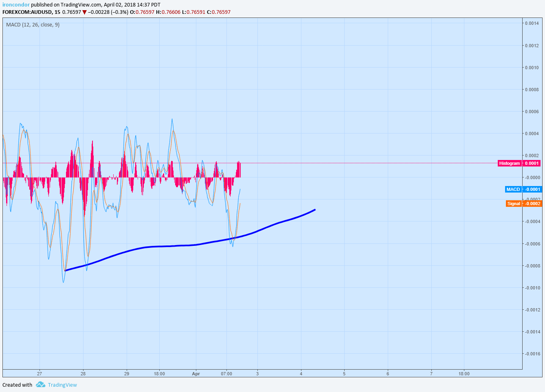Click the 0.0004 price axis label
This screenshot has width=545, height=392.
532,134
